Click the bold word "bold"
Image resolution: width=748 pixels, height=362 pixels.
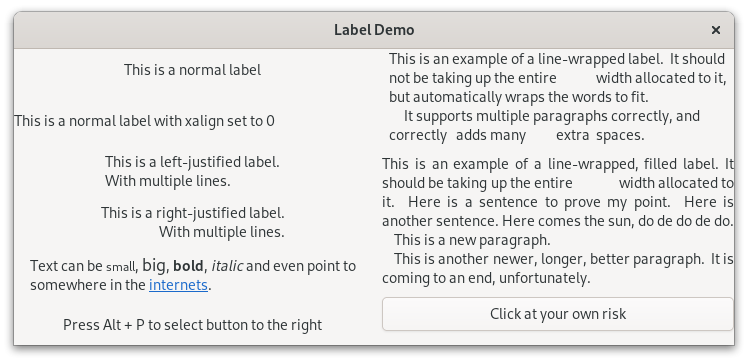point(188,266)
